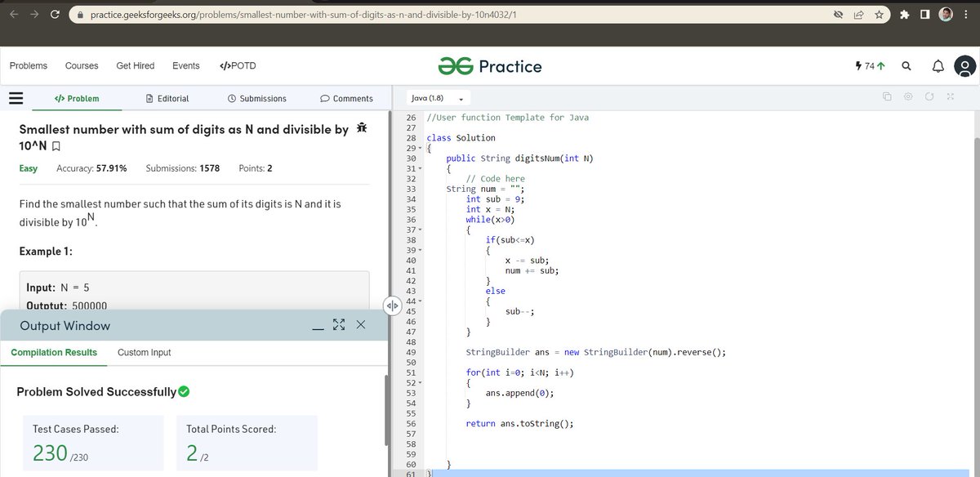Share this page via share icon
The width and height of the screenshot is (980, 477).
tap(858, 15)
